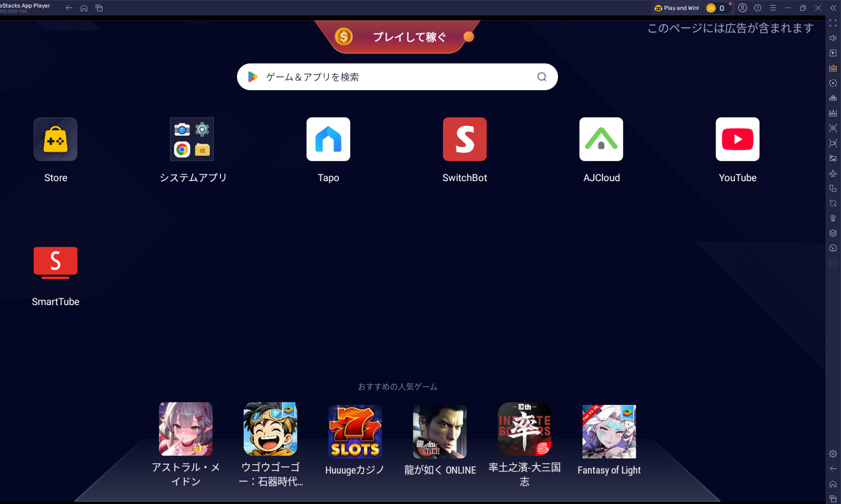The width and height of the screenshot is (841, 504).
Task: Open the 率土之濱-大三国志 game
Action: 525,429
